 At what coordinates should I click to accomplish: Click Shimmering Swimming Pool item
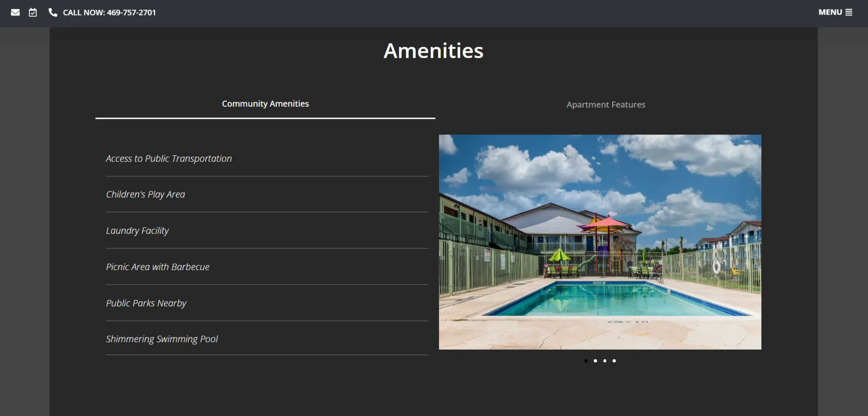(267, 338)
